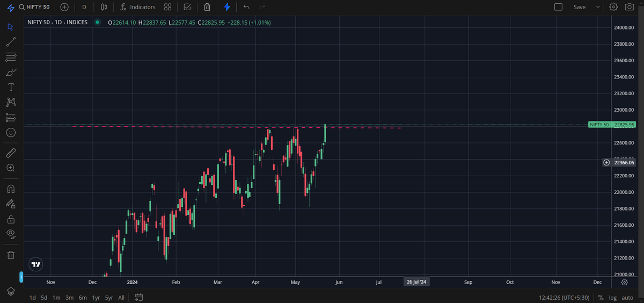Select the Text annotation tool

tap(11, 87)
